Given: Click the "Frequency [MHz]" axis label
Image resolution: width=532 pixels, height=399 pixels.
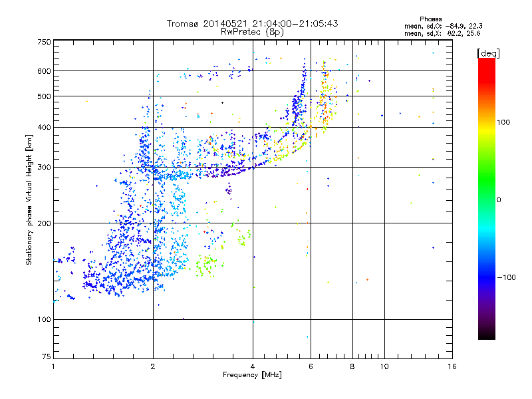Looking at the screenshot, I should 252,375.
